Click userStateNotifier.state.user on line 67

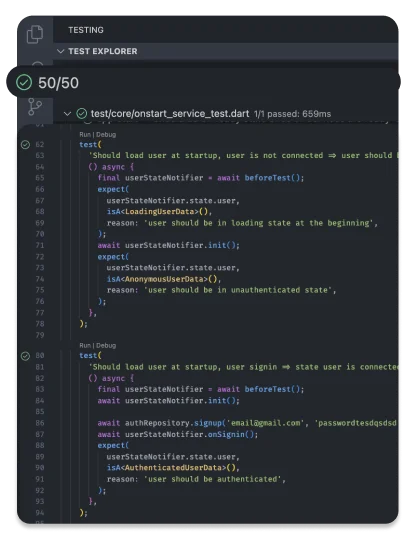(171, 201)
